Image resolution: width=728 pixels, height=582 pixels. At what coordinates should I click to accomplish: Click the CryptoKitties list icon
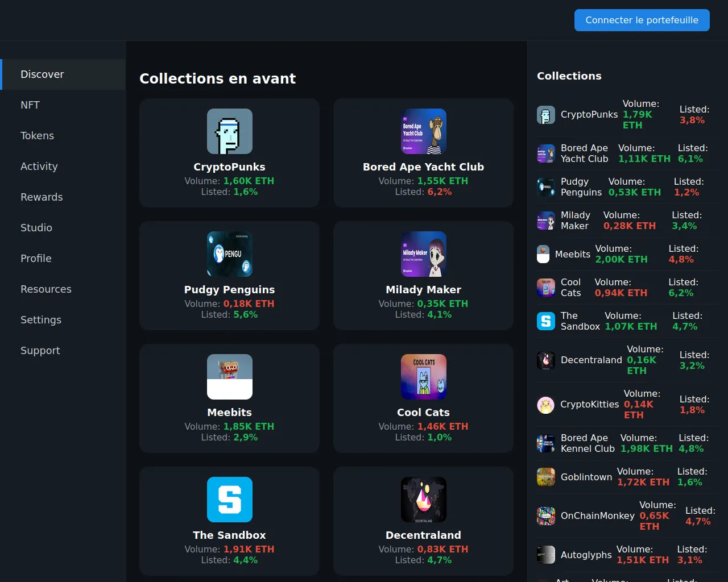point(546,405)
